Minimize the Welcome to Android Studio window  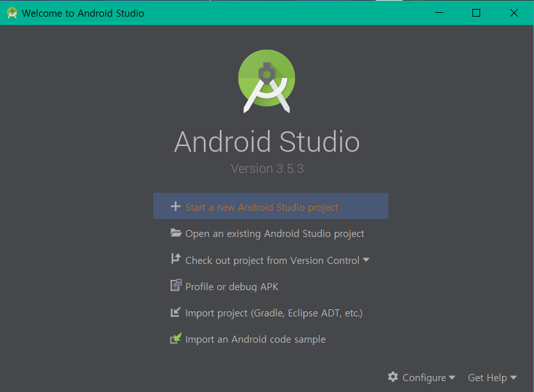click(439, 13)
